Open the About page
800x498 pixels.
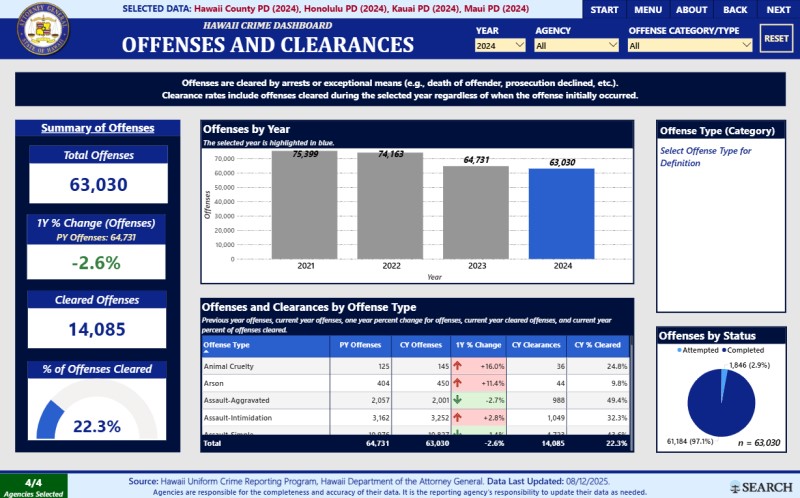tap(691, 10)
